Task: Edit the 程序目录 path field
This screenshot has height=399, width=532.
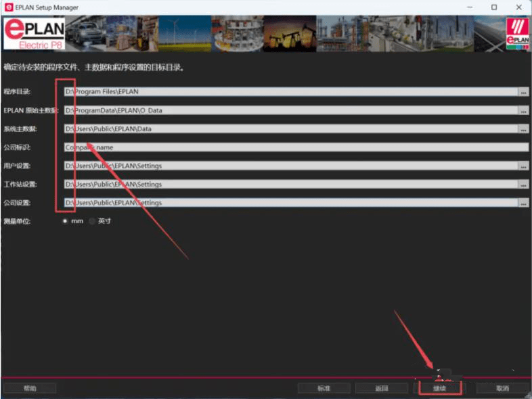Action: point(291,91)
